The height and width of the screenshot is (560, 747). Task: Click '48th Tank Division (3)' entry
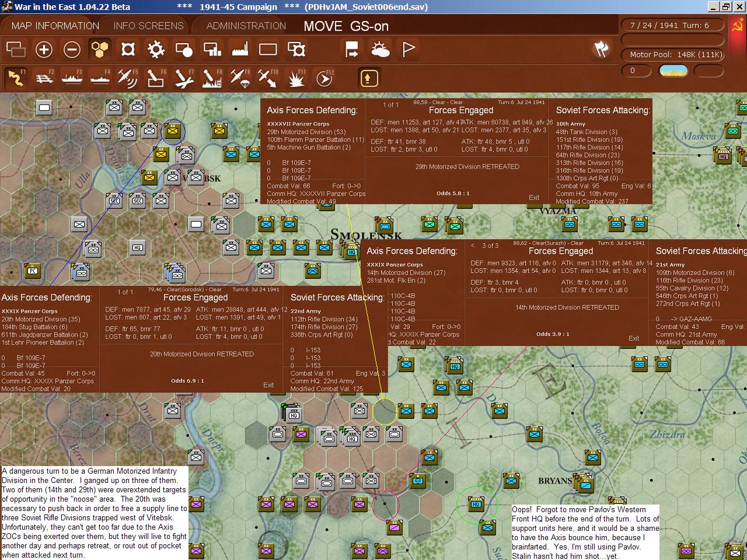[587, 132]
